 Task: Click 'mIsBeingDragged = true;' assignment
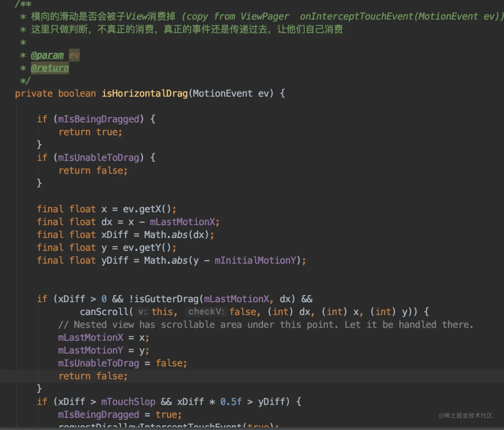click(120, 415)
